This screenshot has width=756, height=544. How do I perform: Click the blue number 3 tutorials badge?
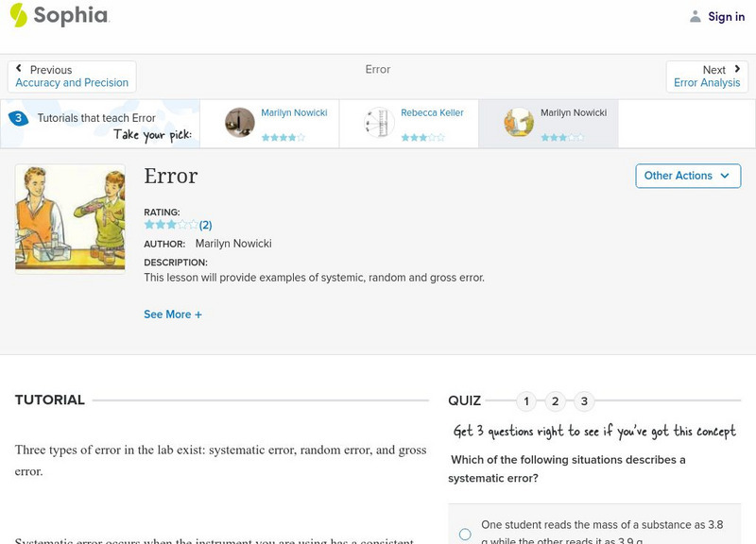pos(18,118)
